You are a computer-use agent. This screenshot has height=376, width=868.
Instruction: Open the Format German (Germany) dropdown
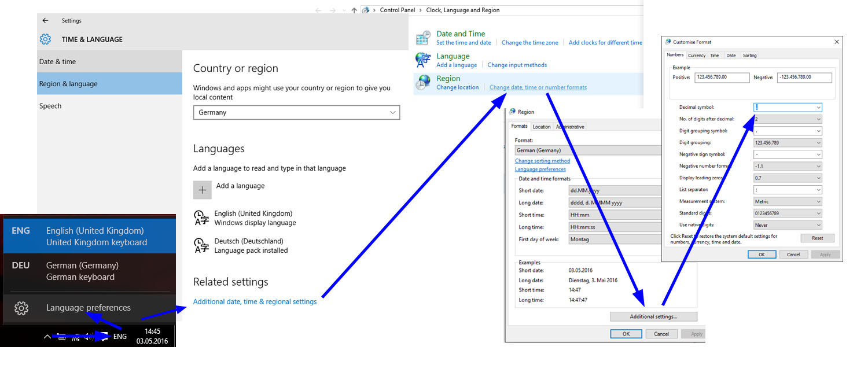tap(588, 150)
